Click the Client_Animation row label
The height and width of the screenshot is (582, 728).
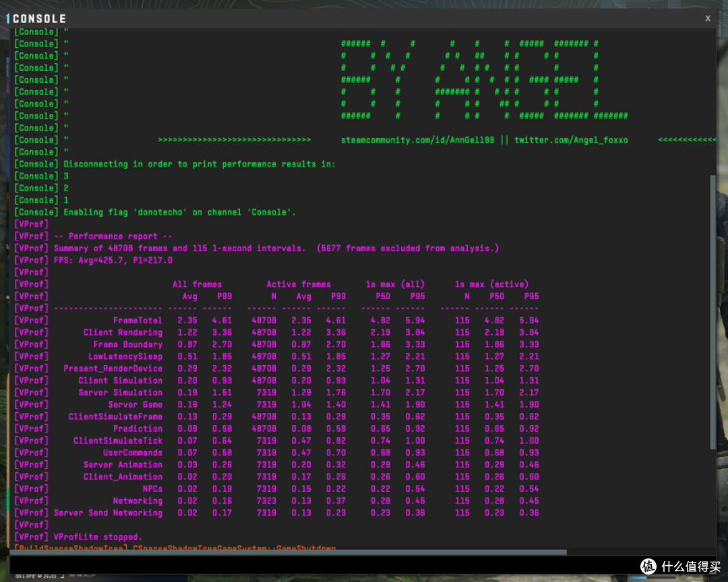[123, 477]
